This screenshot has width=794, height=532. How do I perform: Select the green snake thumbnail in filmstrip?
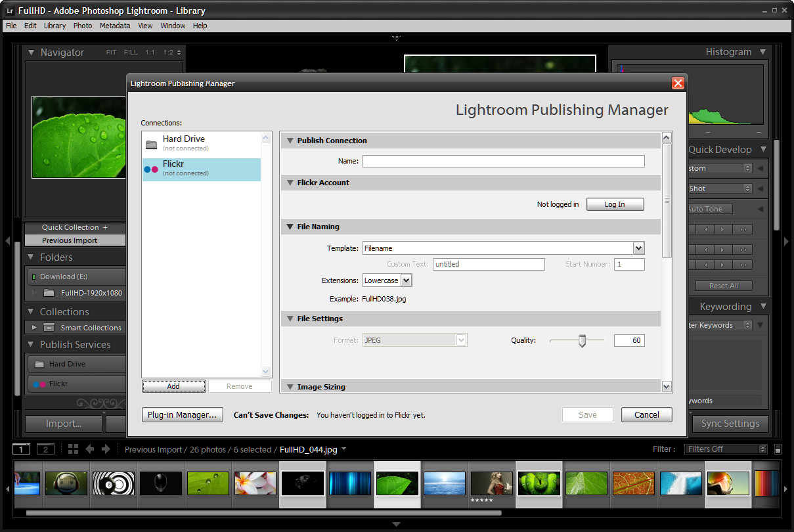tap(539, 483)
